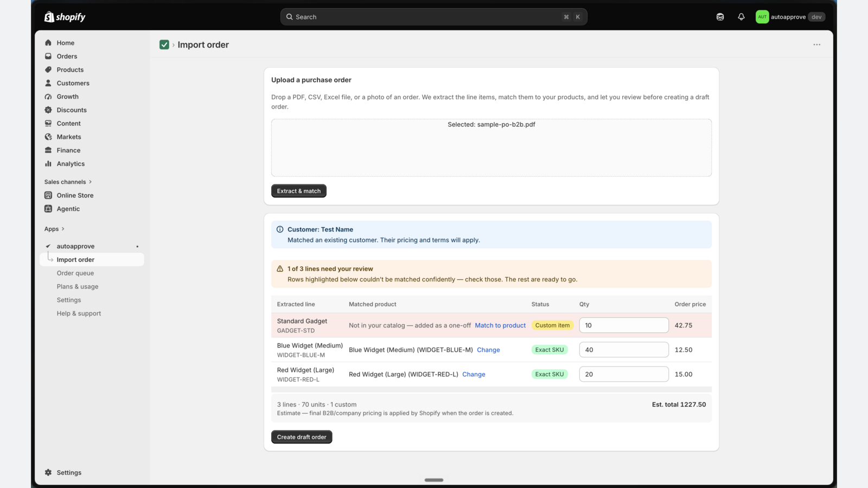Edit quantity field showing 40

(624, 350)
